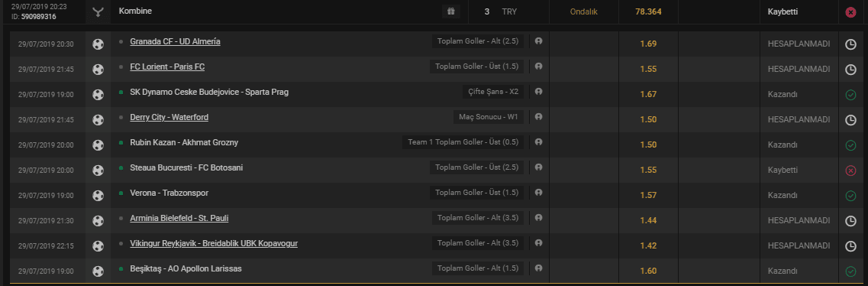Select the Toplam Goller - Alt (2.5) market label
The image size is (868, 286).
point(478,41)
